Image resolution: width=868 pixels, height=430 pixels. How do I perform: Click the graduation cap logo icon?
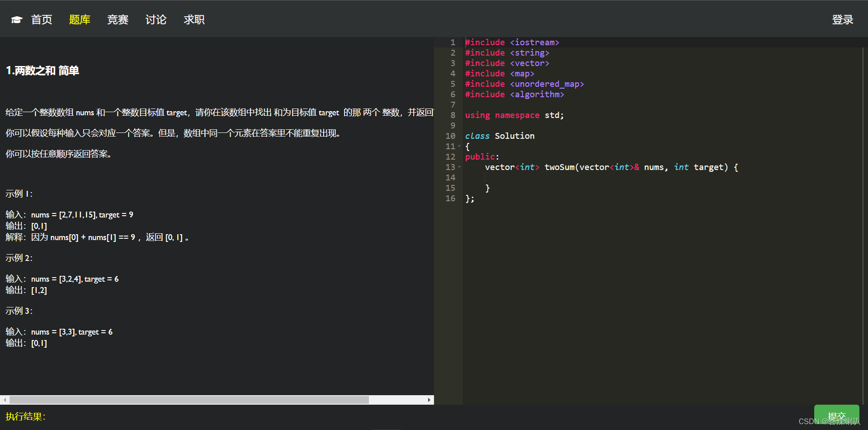pyautogui.click(x=17, y=19)
